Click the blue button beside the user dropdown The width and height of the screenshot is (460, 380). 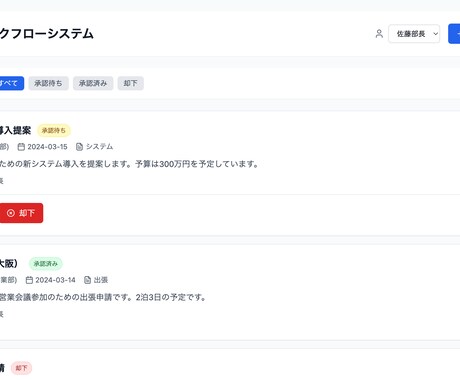point(454,34)
